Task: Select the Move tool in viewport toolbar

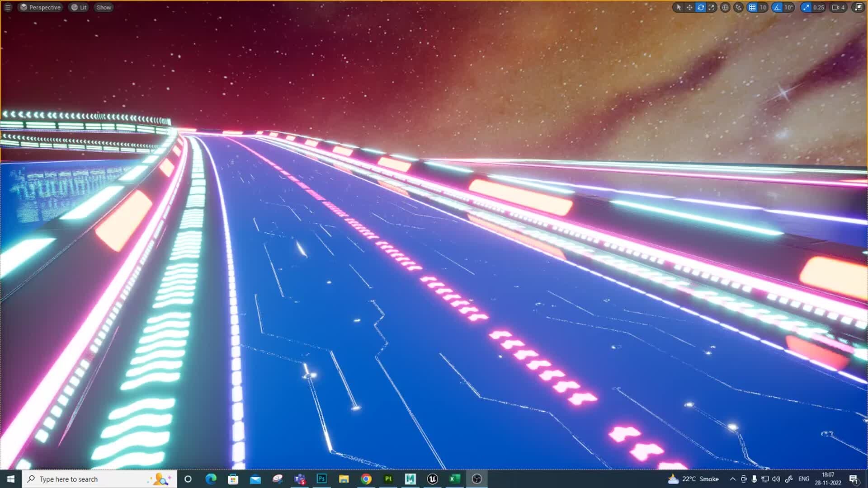Action: (x=689, y=7)
